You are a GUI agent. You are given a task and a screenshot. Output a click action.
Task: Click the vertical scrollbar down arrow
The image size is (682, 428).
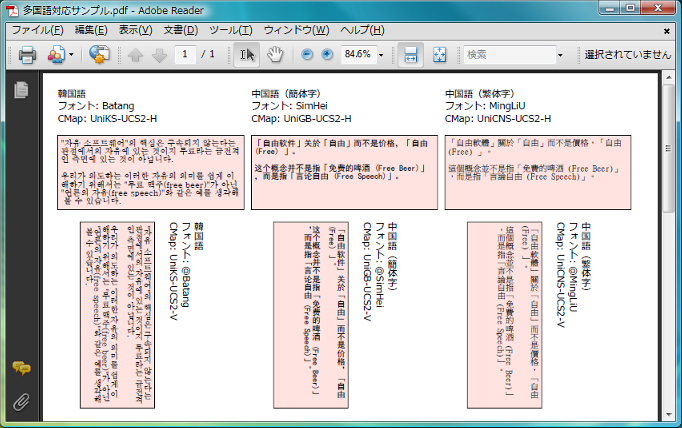pyautogui.click(x=669, y=415)
